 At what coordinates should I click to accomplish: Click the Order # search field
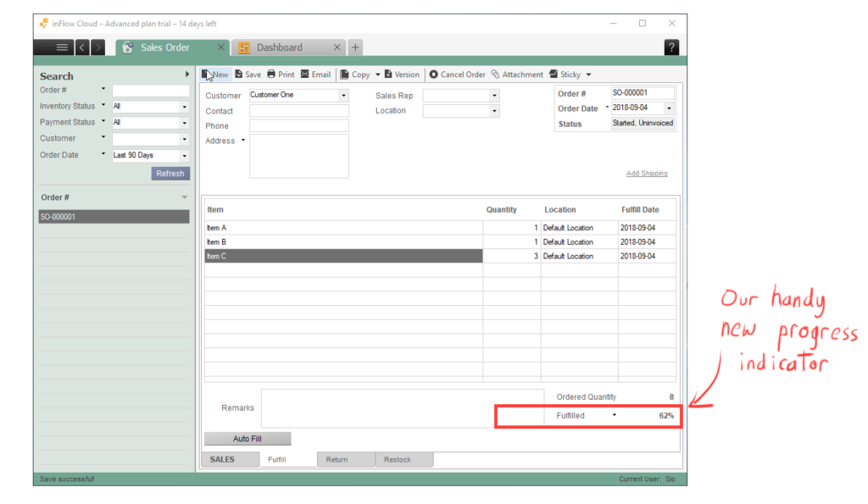tap(151, 90)
